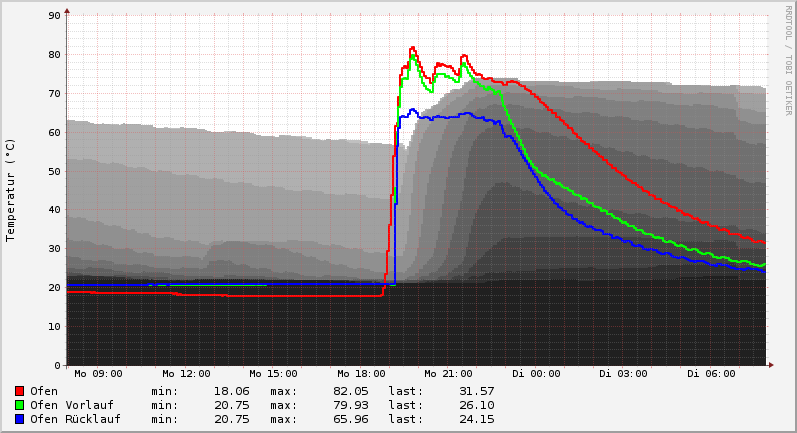The width and height of the screenshot is (797, 433).
Task: Click the RRDTOOL / TOBI OETIKER watermark
Action: point(788,60)
